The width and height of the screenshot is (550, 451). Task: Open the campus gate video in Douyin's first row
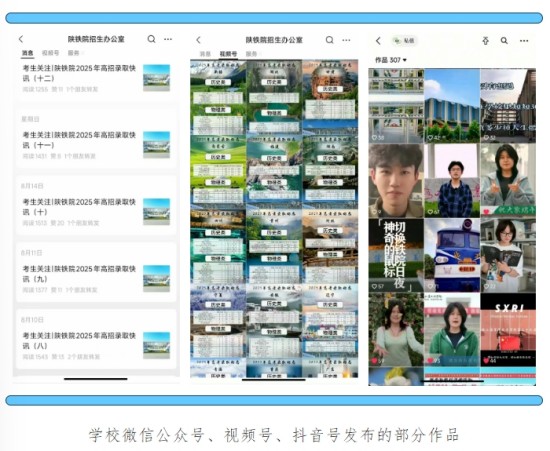(396, 106)
